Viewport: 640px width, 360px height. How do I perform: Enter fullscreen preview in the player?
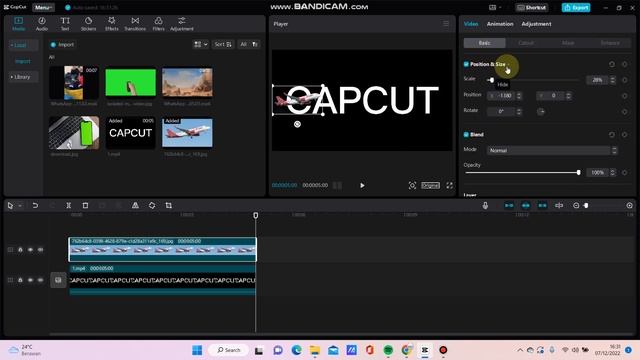tap(449, 186)
